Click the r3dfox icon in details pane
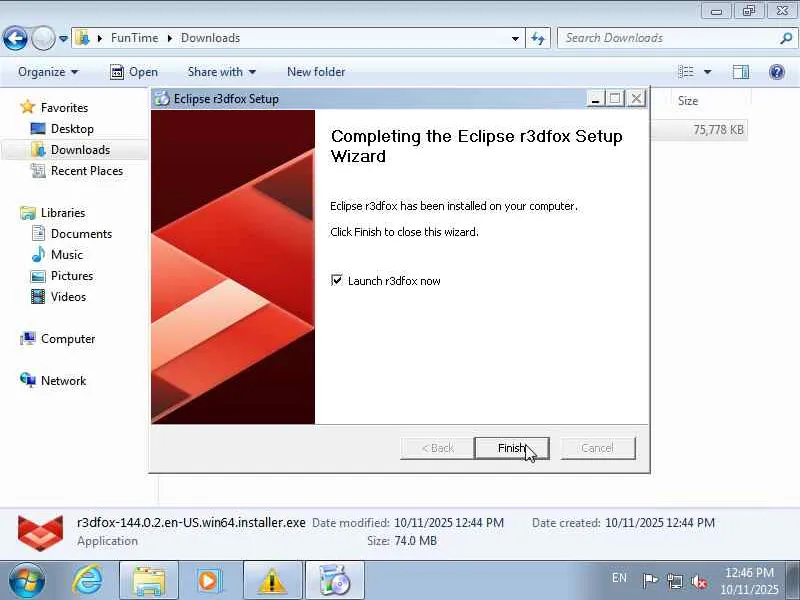This screenshot has height=600, width=800. click(x=40, y=533)
